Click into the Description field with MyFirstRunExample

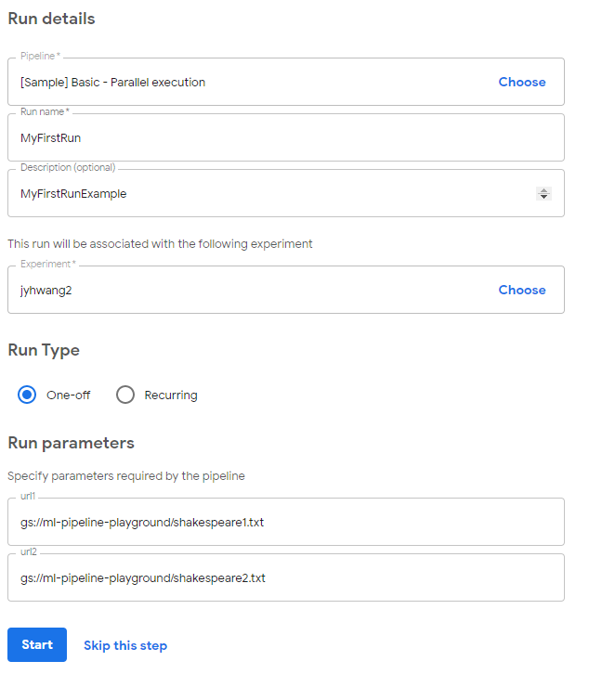pyautogui.click(x=269, y=194)
